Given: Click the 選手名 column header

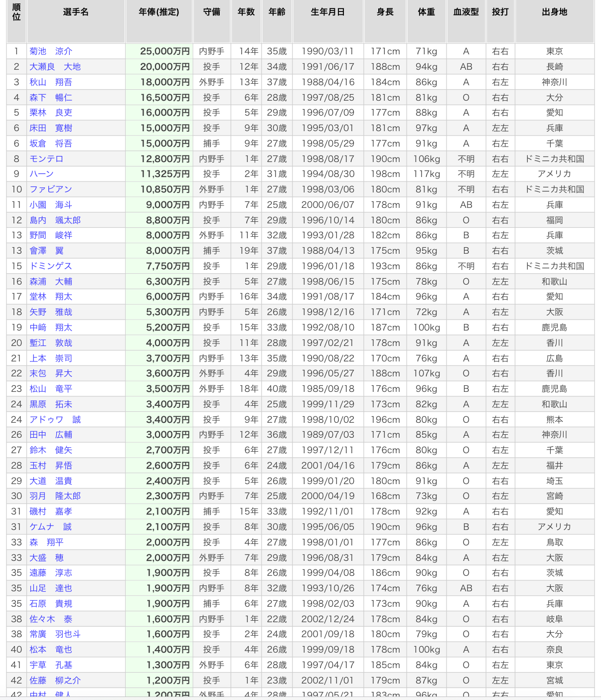Looking at the screenshot, I should pos(76,12).
